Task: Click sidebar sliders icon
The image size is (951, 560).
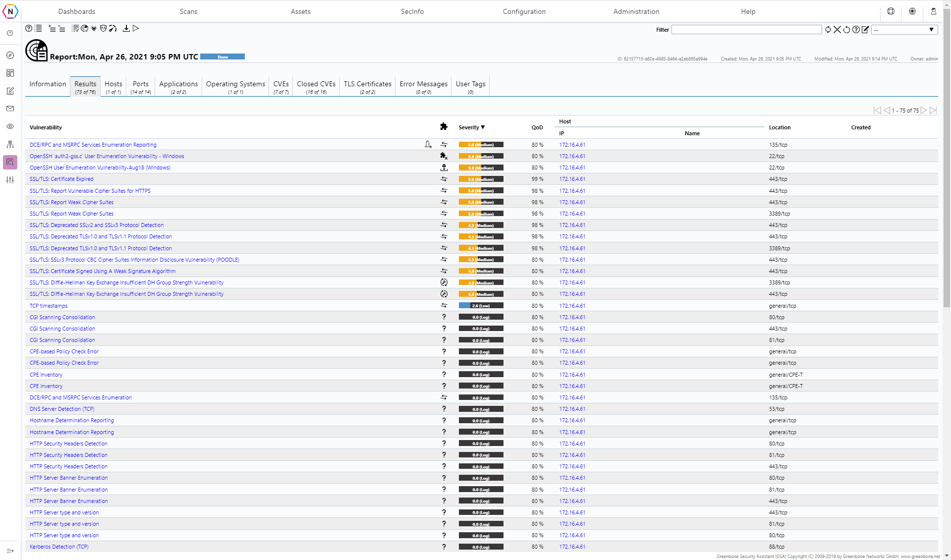Action: [10, 180]
